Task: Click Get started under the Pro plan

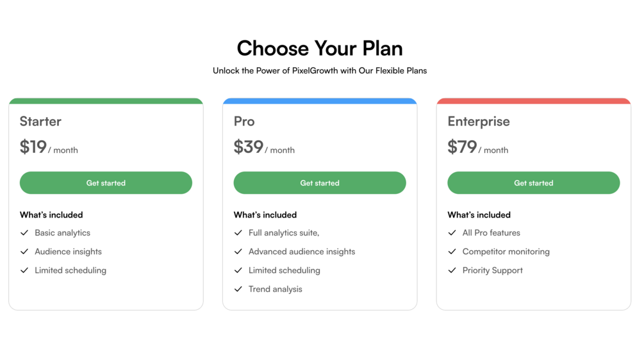Action: click(320, 183)
